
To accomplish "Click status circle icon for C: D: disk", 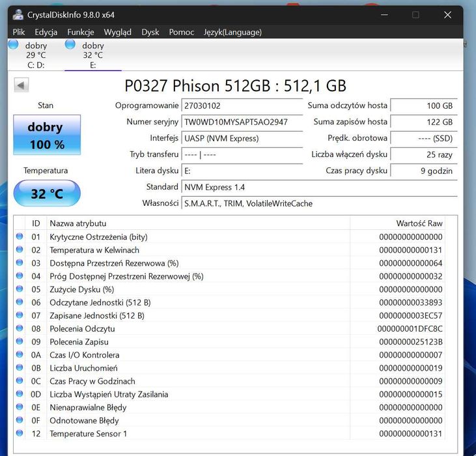I will point(14,44).
